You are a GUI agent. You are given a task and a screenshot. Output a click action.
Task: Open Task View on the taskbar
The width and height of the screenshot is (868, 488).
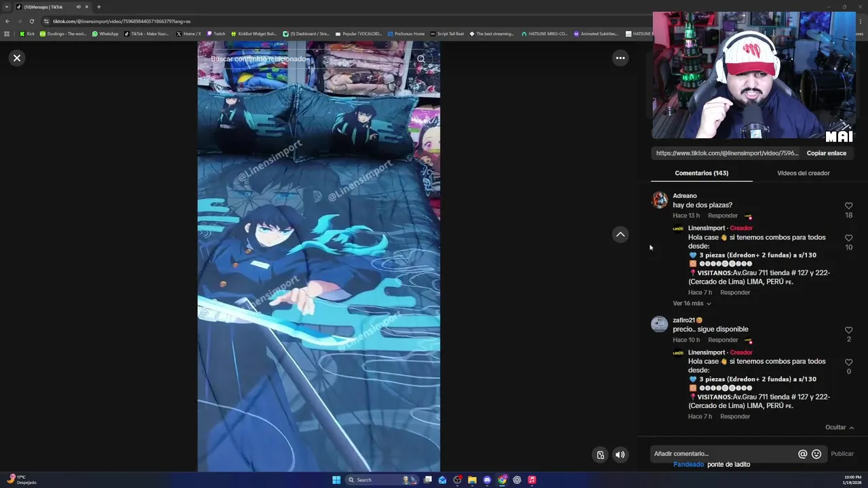428,480
